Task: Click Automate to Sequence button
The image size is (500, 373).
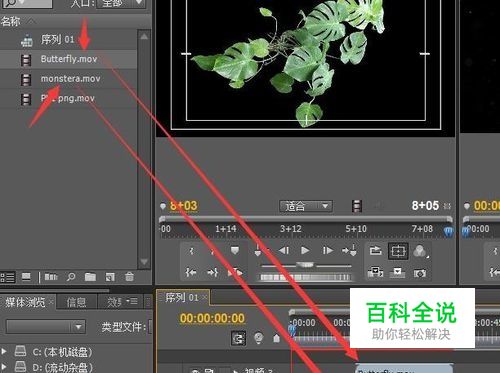Action: pyautogui.click(x=51, y=277)
